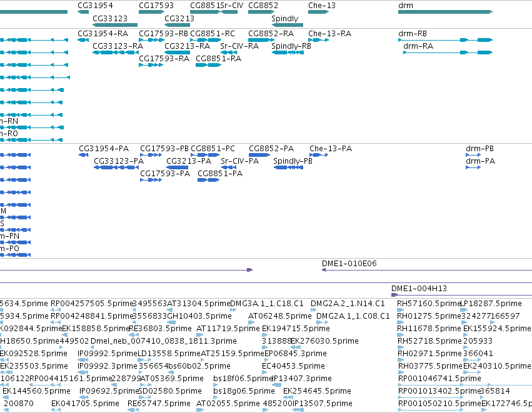Screen dimensions: 532x413
Task: Select the EC40453.5prime EST label
Action: pyautogui.click(x=293, y=366)
